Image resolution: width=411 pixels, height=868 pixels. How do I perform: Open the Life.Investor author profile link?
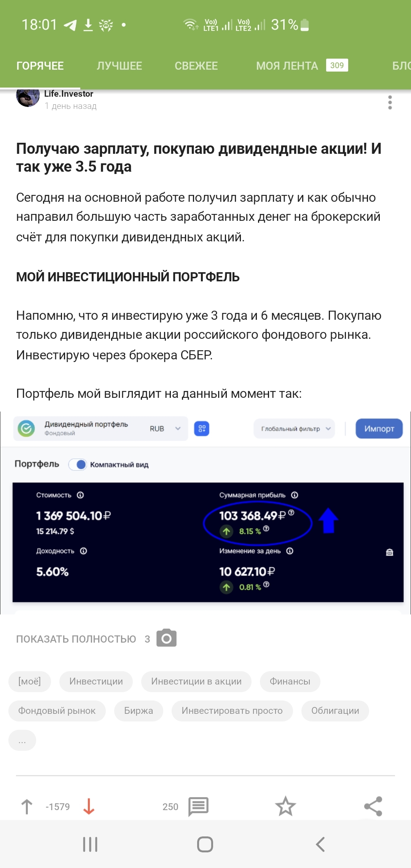click(x=68, y=94)
